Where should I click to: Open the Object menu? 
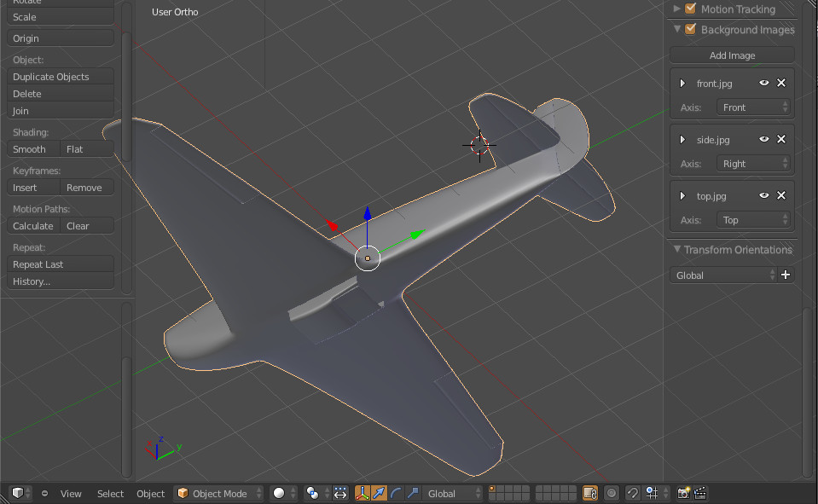coord(150,493)
